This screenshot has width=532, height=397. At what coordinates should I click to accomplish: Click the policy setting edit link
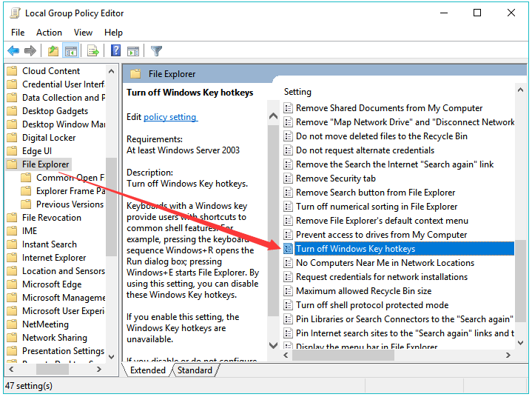point(170,117)
